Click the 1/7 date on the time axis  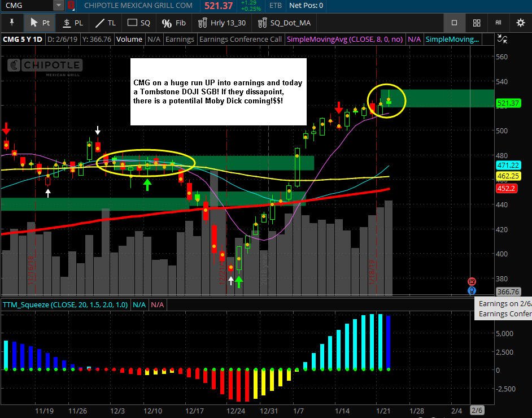pyautogui.click(x=298, y=411)
